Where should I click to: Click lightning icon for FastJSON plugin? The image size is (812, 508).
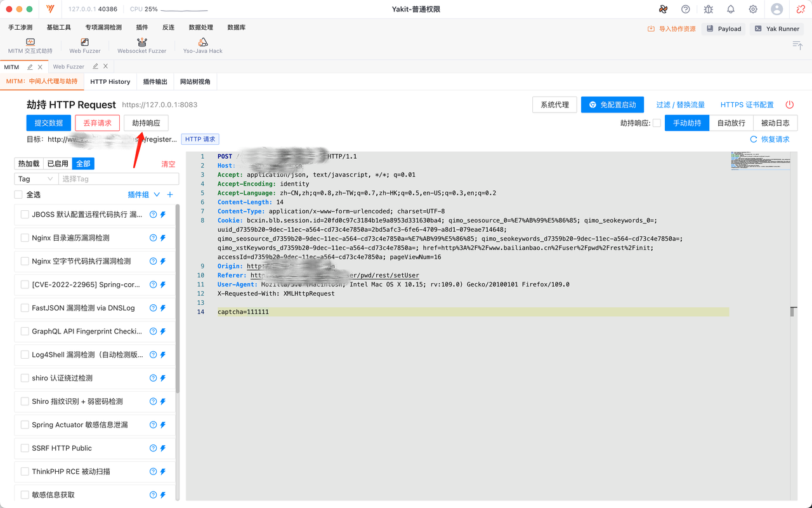pyautogui.click(x=163, y=308)
